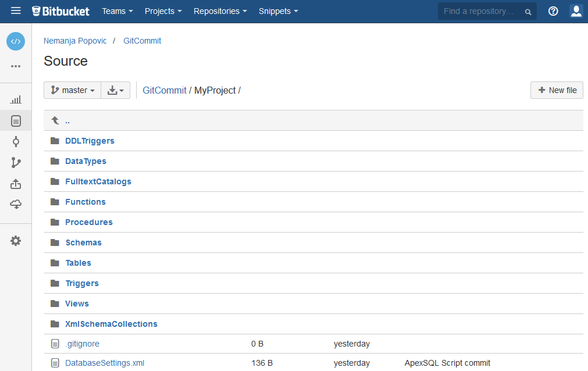The image size is (588, 371).
Task: Open the Repositories menu
Action: pyautogui.click(x=220, y=11)
